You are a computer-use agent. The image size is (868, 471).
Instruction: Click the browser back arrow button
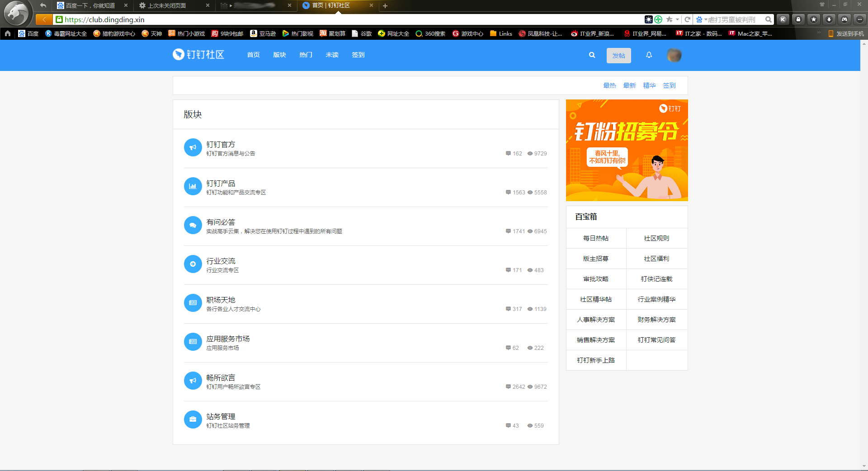click(44, 19)
